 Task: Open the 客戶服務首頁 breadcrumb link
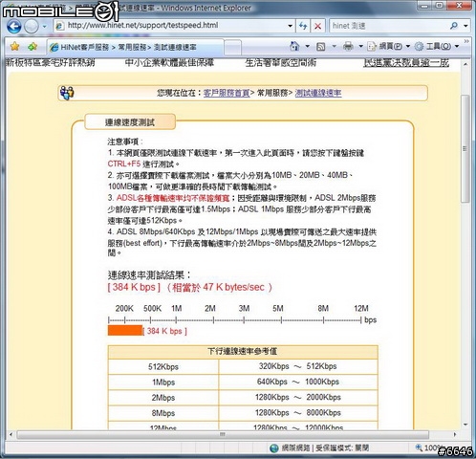tap(227, 93)
